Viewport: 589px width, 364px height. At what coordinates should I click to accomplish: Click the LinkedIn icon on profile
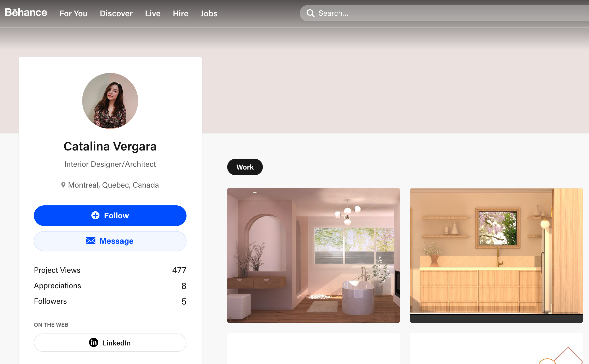pos(94,343)
